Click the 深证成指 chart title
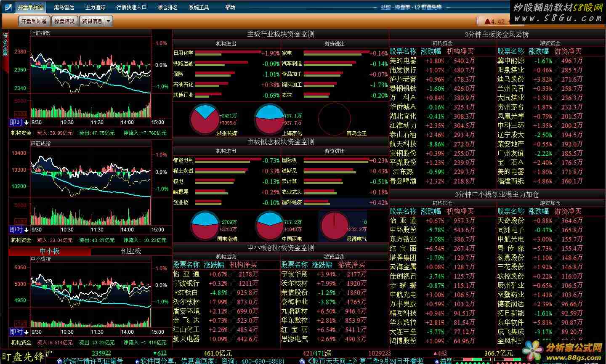The width and height of the screenshot is (606, 364). [x=41, y=143]
